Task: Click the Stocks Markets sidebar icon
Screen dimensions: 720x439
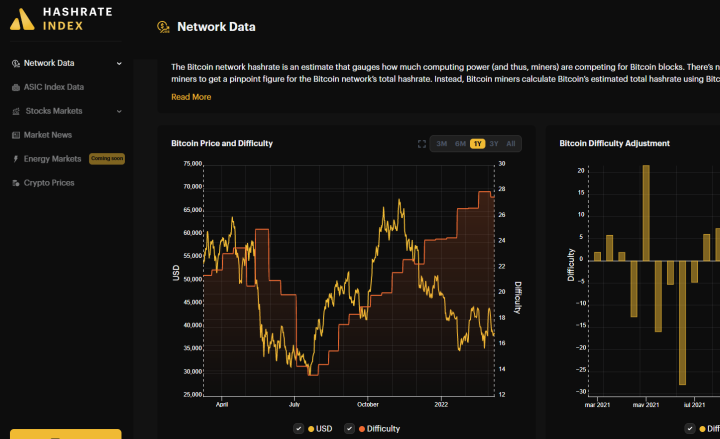Action: [x=15, y=111]
